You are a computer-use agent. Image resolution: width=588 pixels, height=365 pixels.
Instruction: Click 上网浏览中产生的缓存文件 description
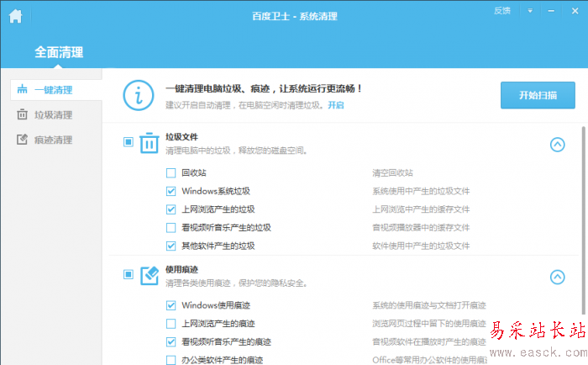pyautogui.click(x=421, y=209)
